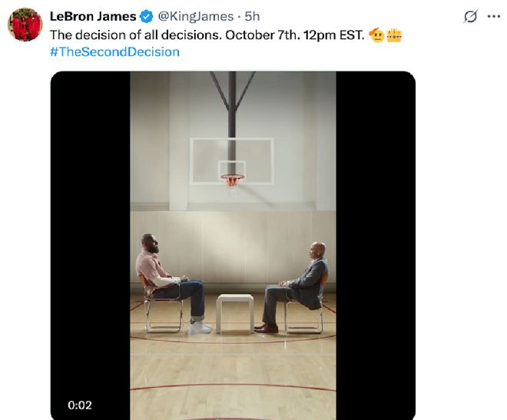
Task: Open the three-dot more options menu
Action: 494,16
